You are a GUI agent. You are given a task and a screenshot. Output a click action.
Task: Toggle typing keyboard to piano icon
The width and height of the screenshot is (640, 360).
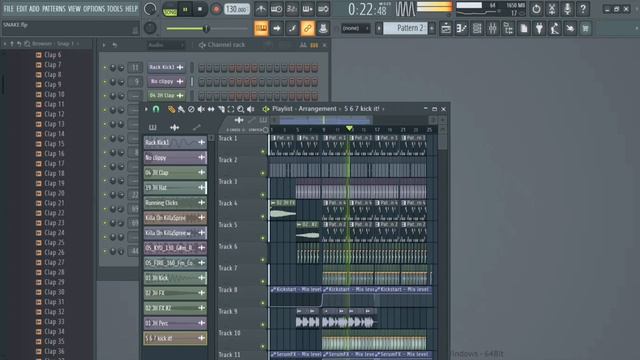point(261,29)
